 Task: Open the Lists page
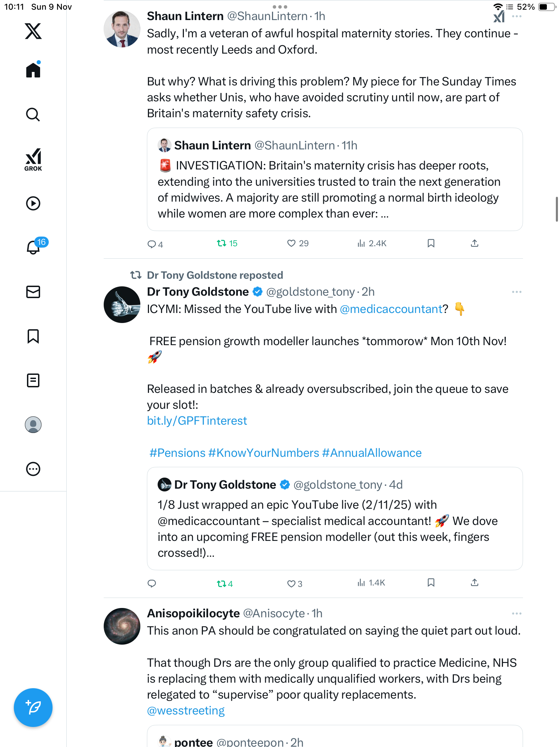click(33, 380)
